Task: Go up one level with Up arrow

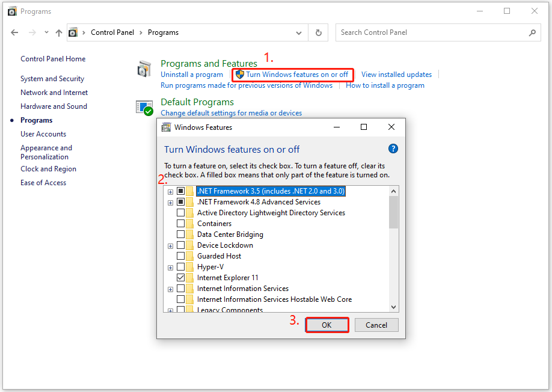Action: 59,32
